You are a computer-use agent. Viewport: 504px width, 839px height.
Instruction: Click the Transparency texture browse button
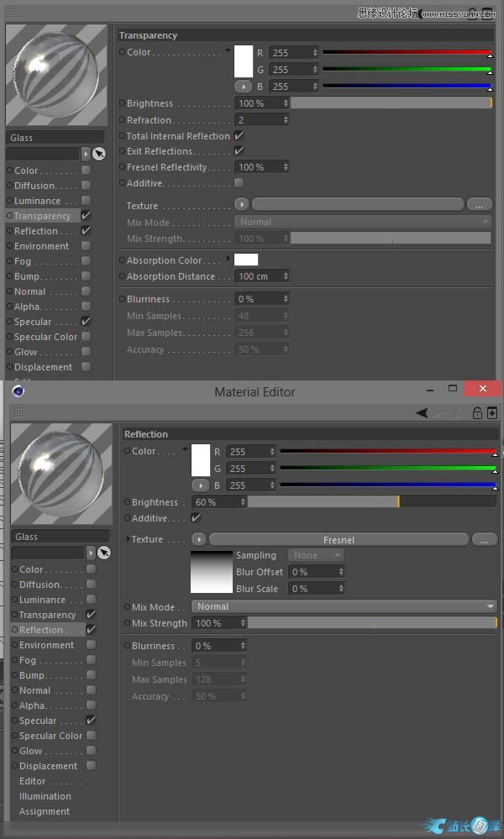[479, 205]
